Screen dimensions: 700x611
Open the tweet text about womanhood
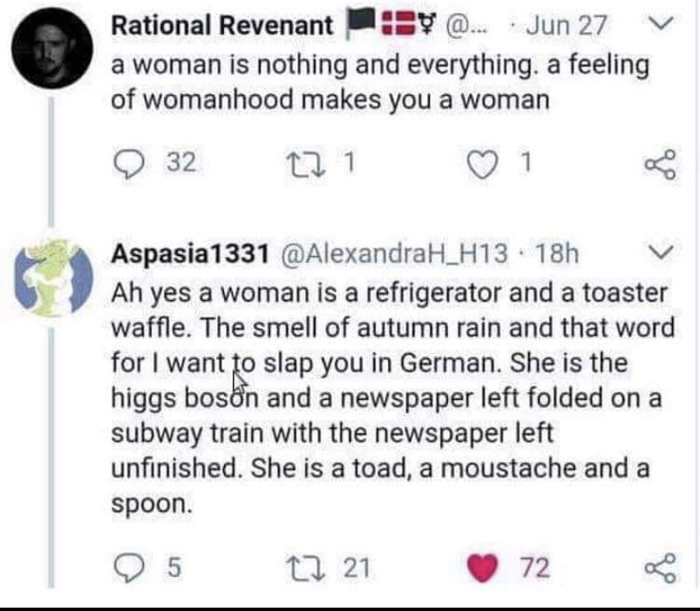pyautogui.click(x=379, y=82)
